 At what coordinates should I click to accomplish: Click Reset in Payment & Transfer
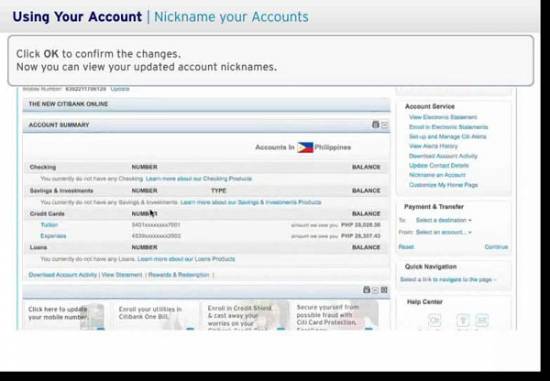[x=406, y=247]
